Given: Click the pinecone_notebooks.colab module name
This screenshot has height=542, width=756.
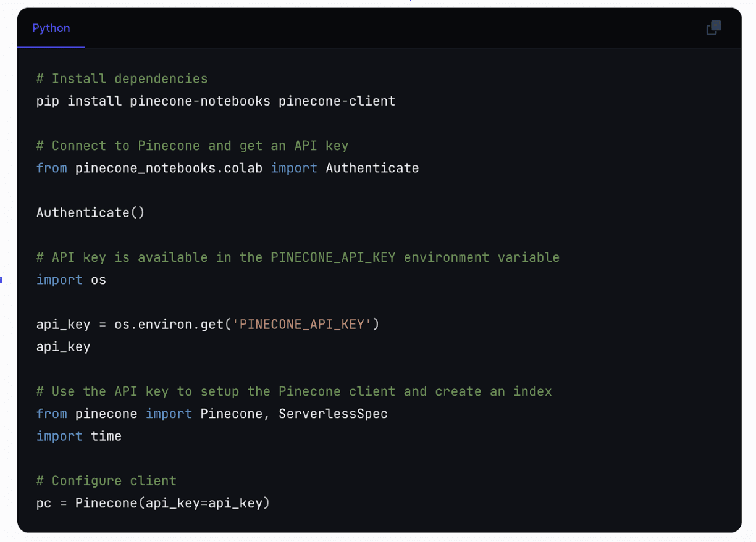Looking at the screenshot, I should [169, 168].
